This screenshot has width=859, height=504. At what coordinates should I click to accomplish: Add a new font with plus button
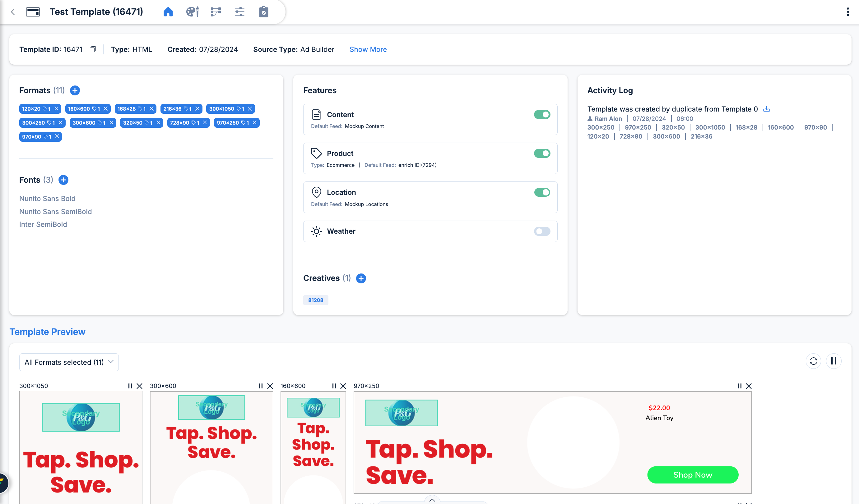point(63,180)
